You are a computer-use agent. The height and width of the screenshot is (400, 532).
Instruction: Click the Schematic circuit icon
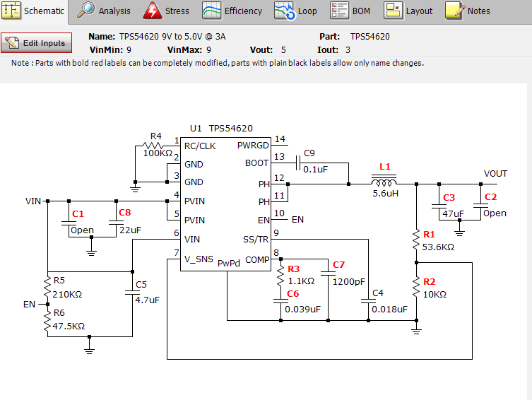coord(11,10)
